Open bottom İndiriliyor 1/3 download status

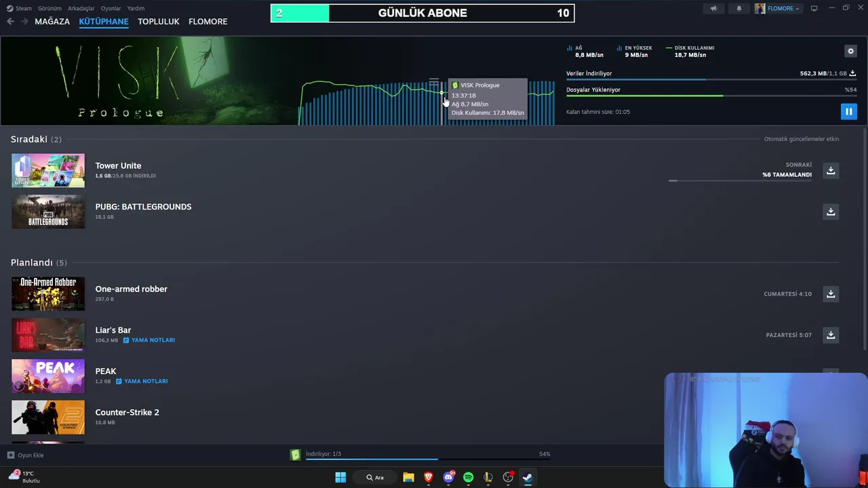[x=428, y=454]
